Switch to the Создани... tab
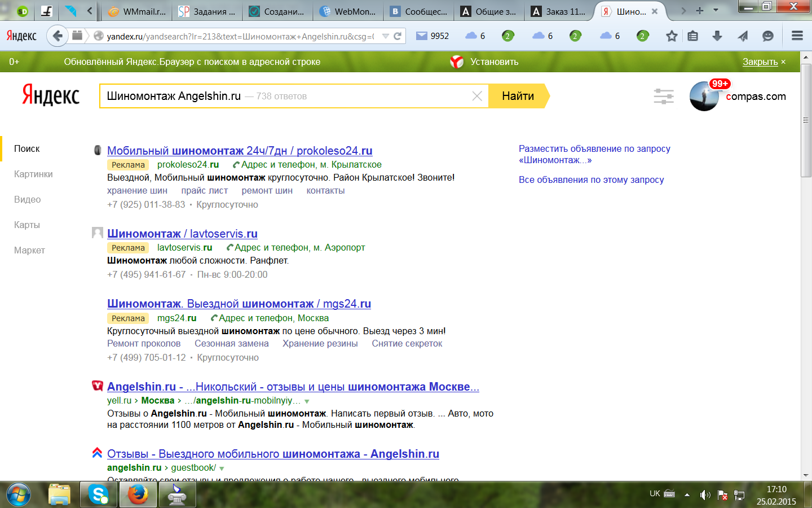 point(277,11)
